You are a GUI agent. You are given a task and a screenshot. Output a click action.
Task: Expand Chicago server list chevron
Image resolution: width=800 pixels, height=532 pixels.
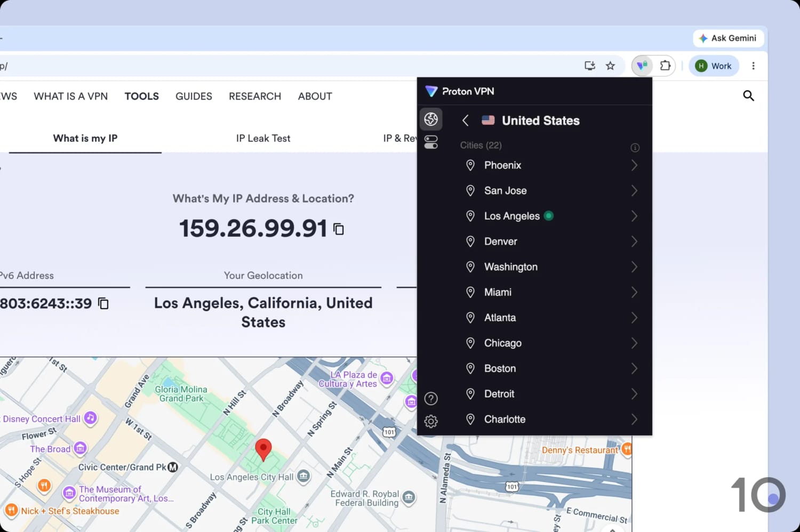point(634,343)
